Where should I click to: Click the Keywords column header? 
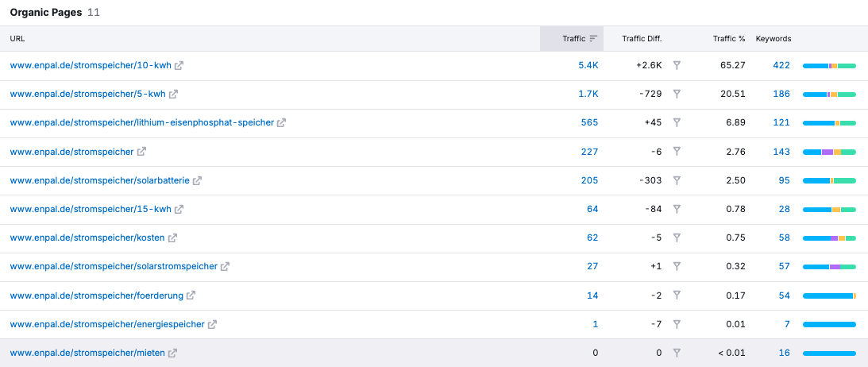pos(773,38)
